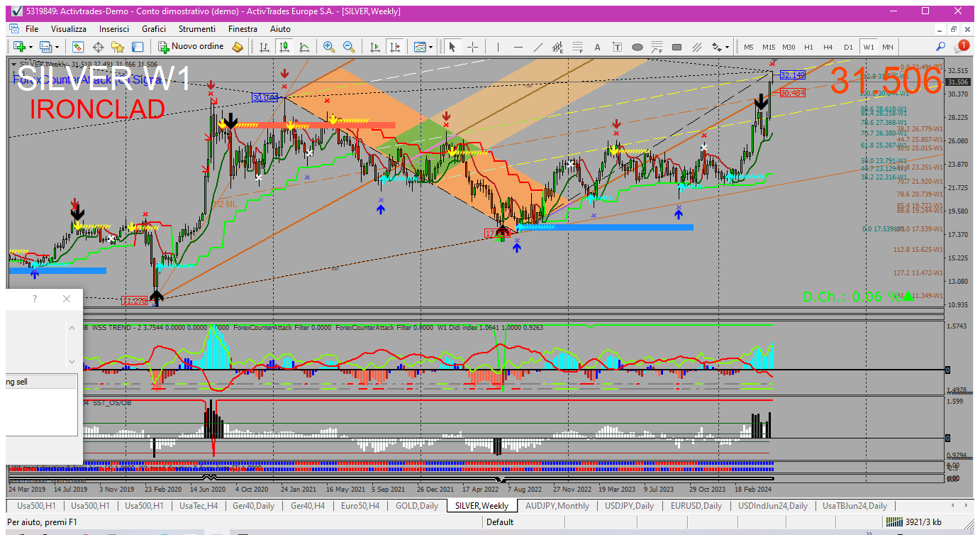Select the three parallel lines tool
Screen dimensions: 980x535
697,47
